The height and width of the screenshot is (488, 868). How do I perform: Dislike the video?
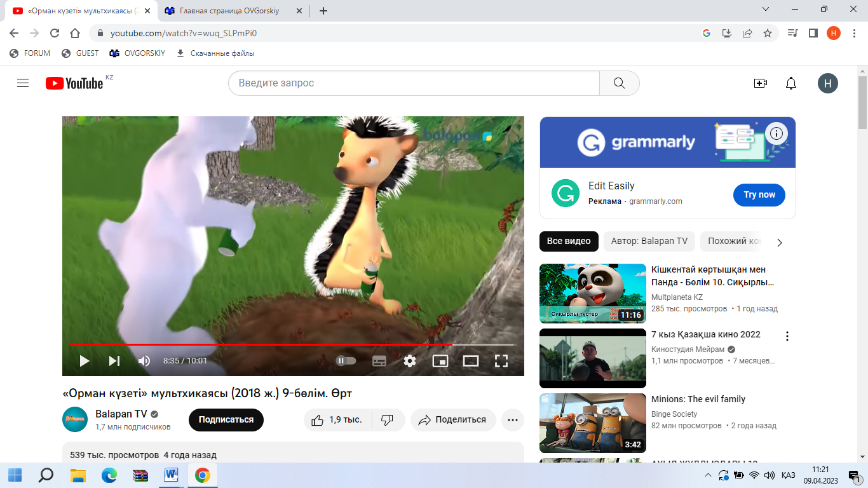click(387, 420)
